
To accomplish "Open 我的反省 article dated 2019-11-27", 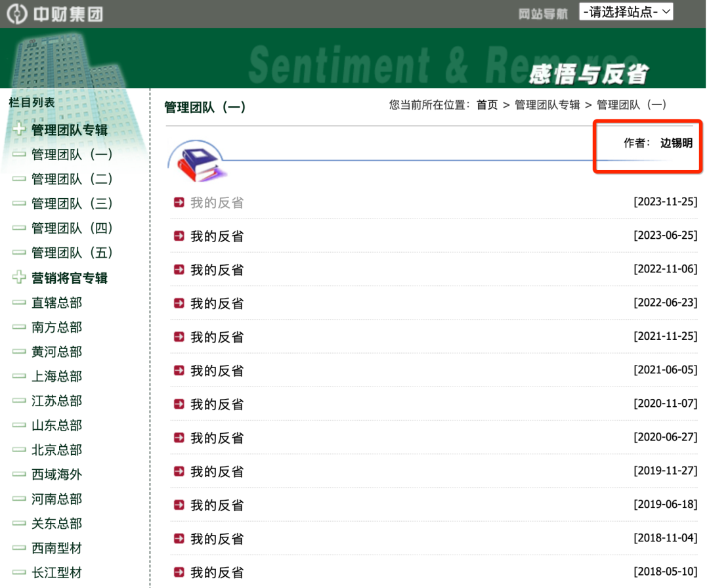I will coord(217,472).
